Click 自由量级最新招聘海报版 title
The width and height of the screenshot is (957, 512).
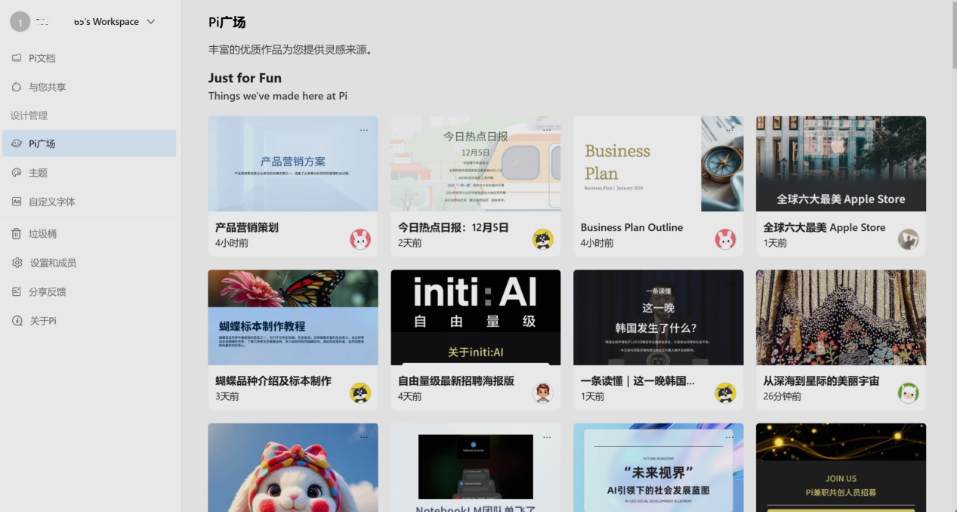tap(456, 381)
